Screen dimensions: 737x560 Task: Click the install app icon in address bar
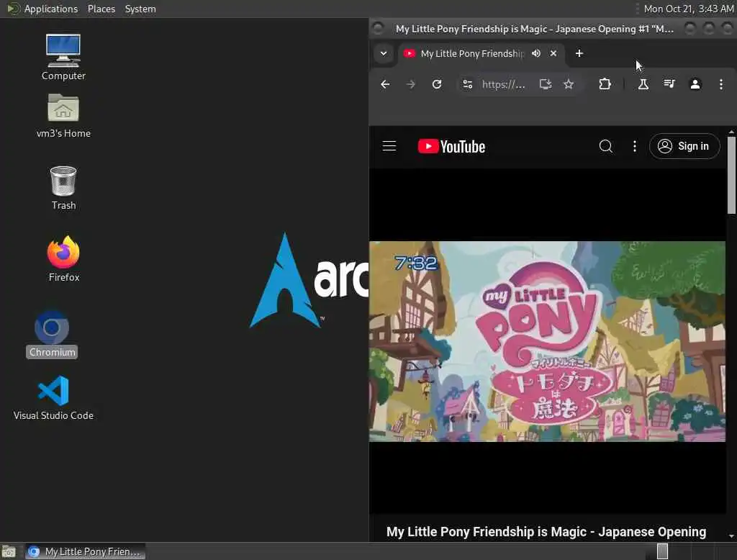tap(546, 84)
